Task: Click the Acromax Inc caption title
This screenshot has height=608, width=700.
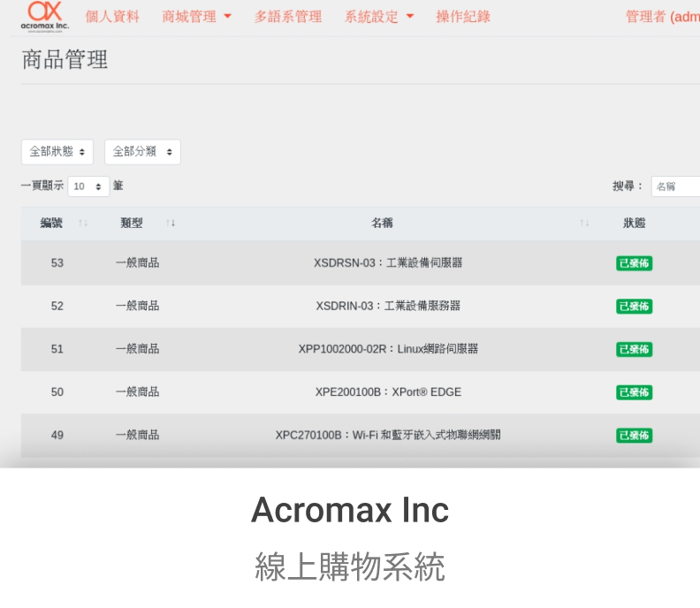Action: 350,510
